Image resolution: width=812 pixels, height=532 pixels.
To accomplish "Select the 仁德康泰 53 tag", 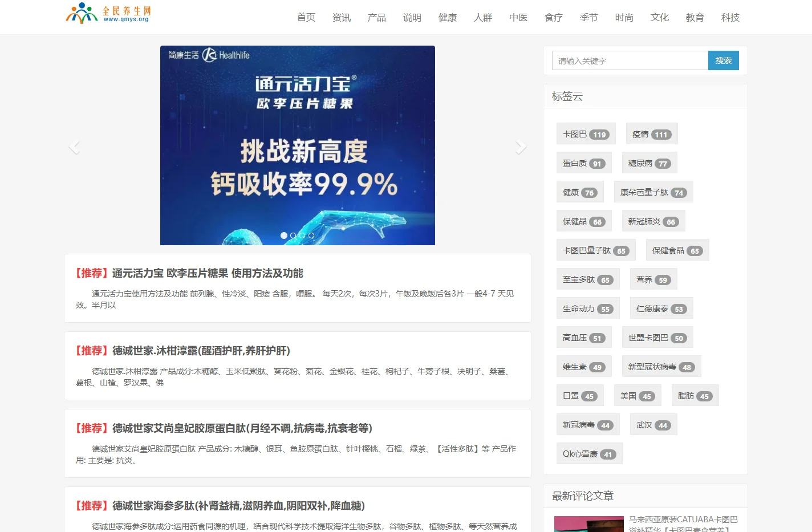I will coord(661,308).
